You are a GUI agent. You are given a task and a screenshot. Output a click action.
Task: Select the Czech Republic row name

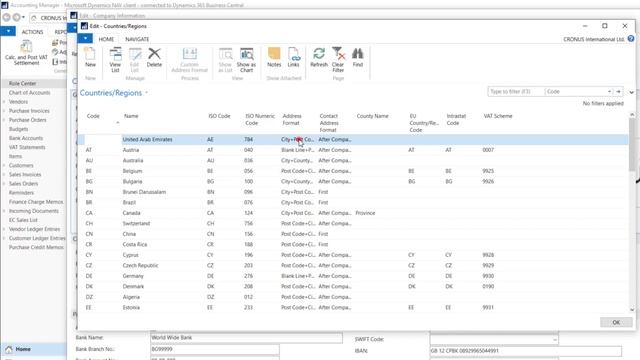pyautogui.click(x=140, y=265)
